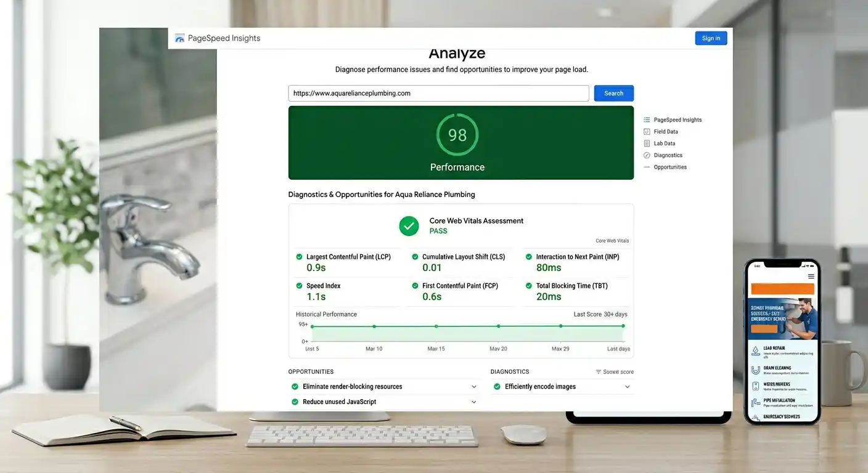The height and width of the screenshot is (473, 868).
Task: Click the Last Score 30+ days label
Action: pos(600,315)
